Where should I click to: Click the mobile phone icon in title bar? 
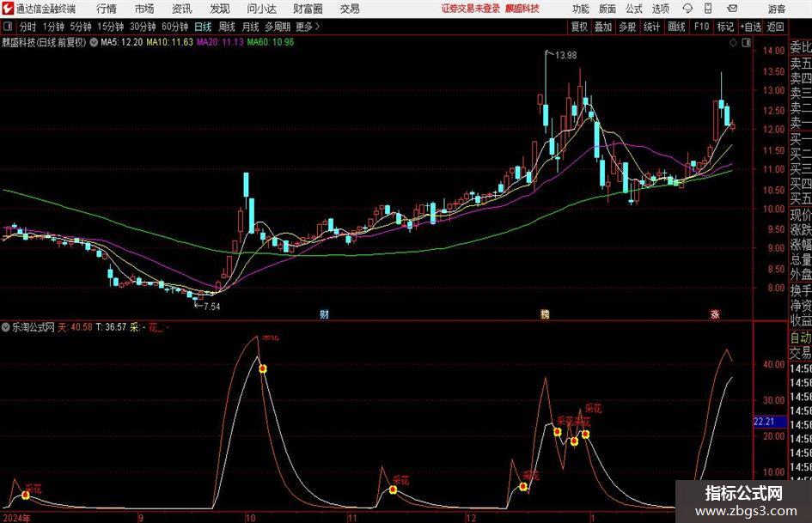(708, 9)
